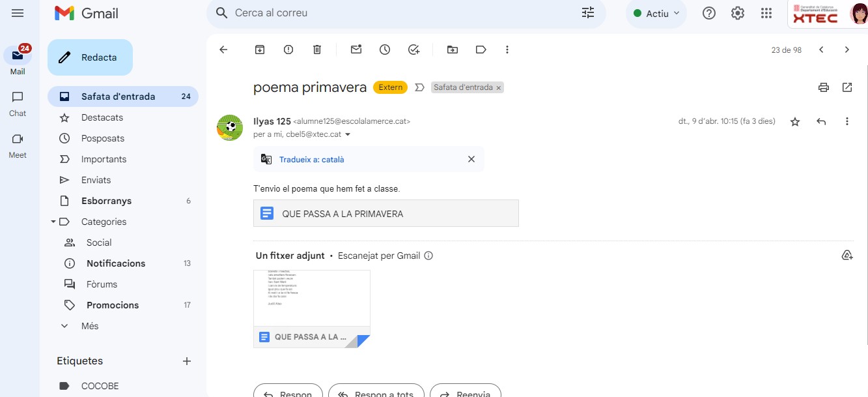Expand recipient details arrow under sender name

point(348,135)
